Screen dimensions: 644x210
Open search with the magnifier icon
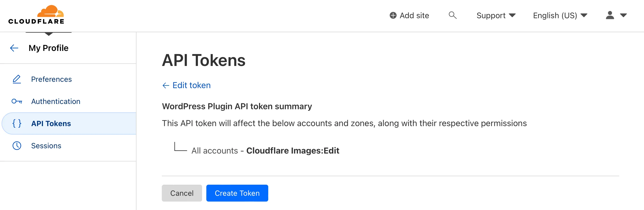tap(453, 15)
